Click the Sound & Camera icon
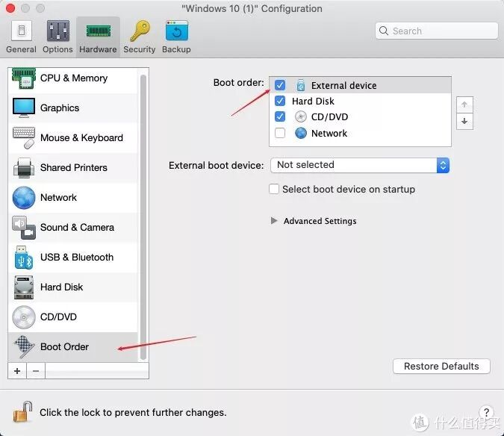 coord(24,228)
